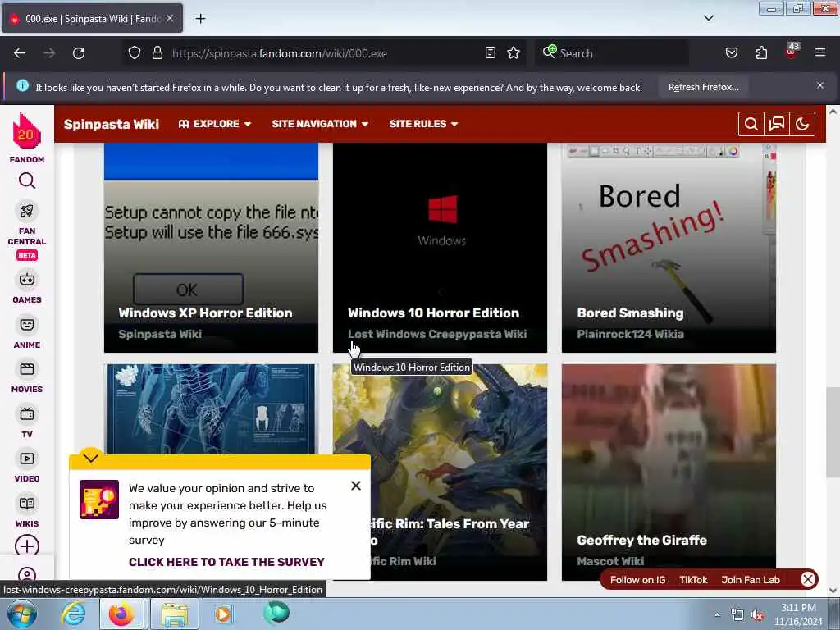Open the media player taskbar icon
Screen dimensions: 840x630
pos(223,614)
